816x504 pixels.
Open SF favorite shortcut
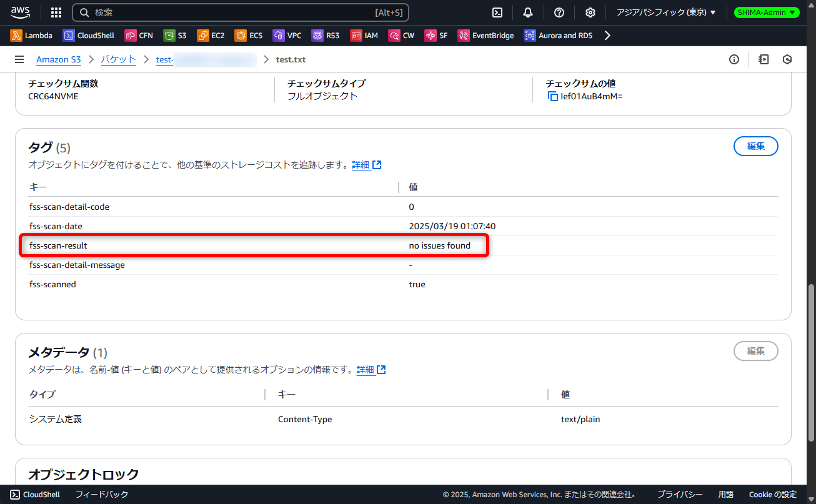pyautogui.click(x=436, y=36)
